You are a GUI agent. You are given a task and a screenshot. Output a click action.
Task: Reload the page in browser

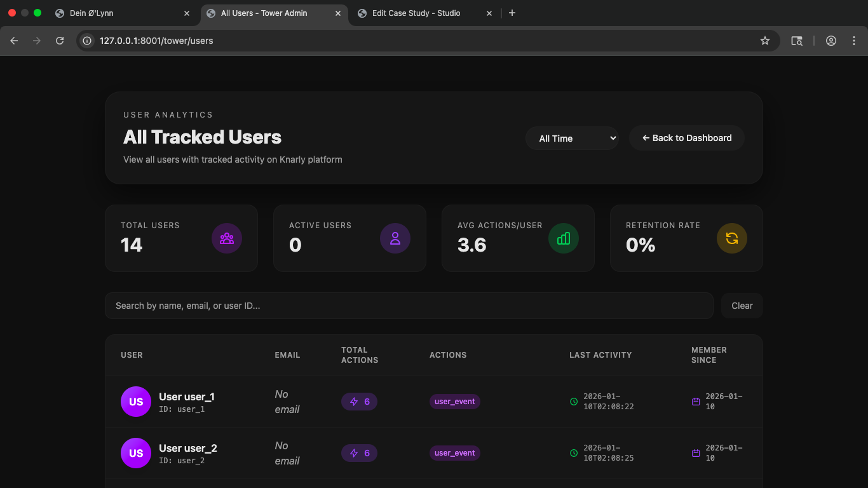point(60,41)
